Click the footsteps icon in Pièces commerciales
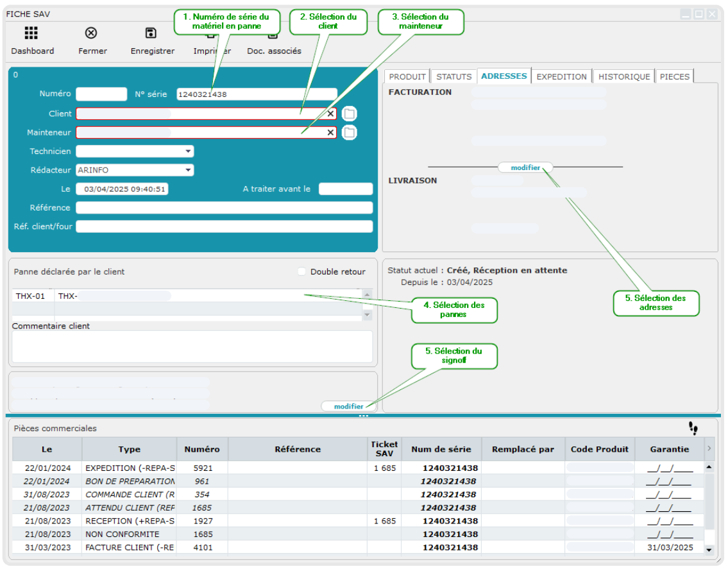The image size is (728, 569). click(693, 429)
